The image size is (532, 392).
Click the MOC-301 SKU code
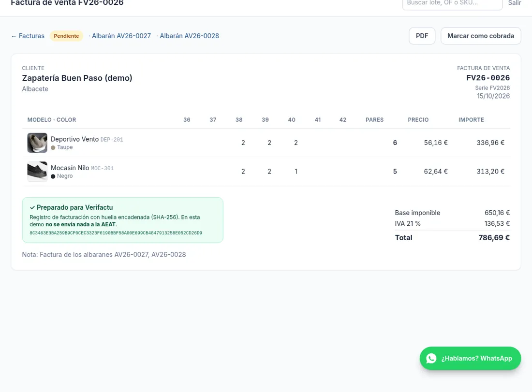click(102, 169)
